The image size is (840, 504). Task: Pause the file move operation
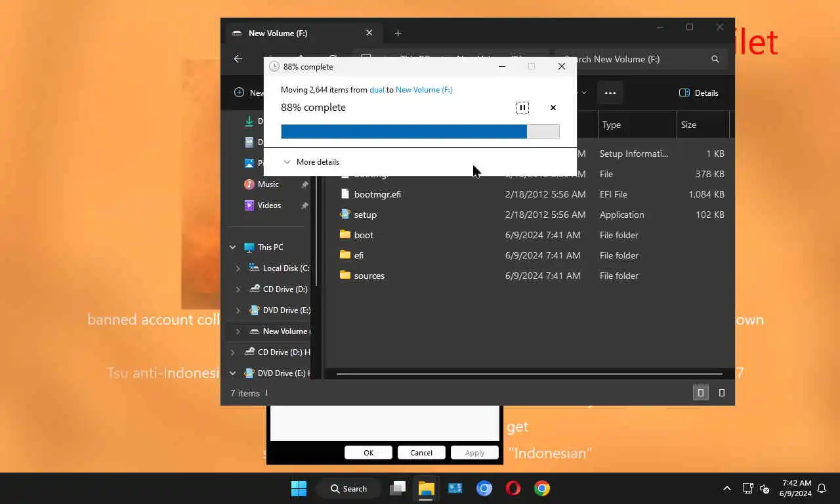(522, 108)
